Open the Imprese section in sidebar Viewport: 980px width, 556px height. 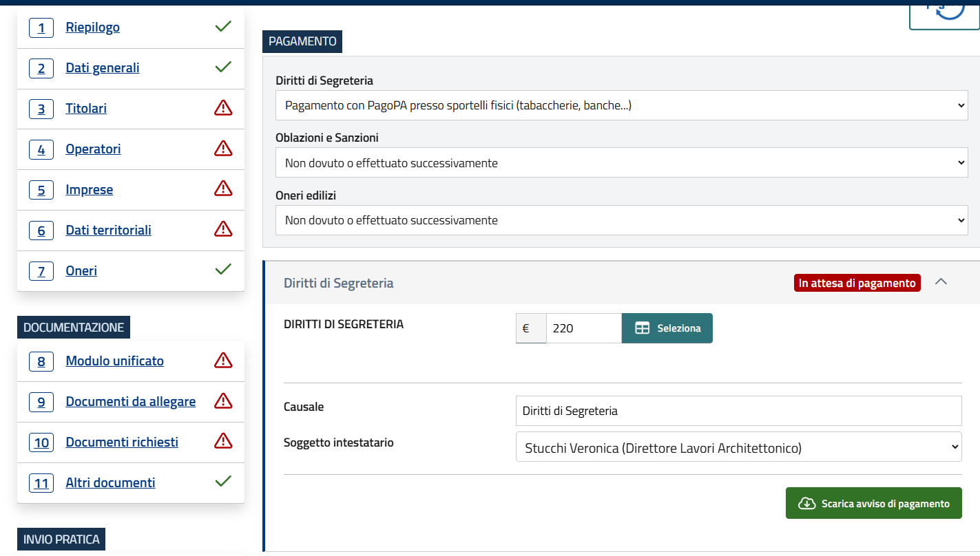click(90, 190)
